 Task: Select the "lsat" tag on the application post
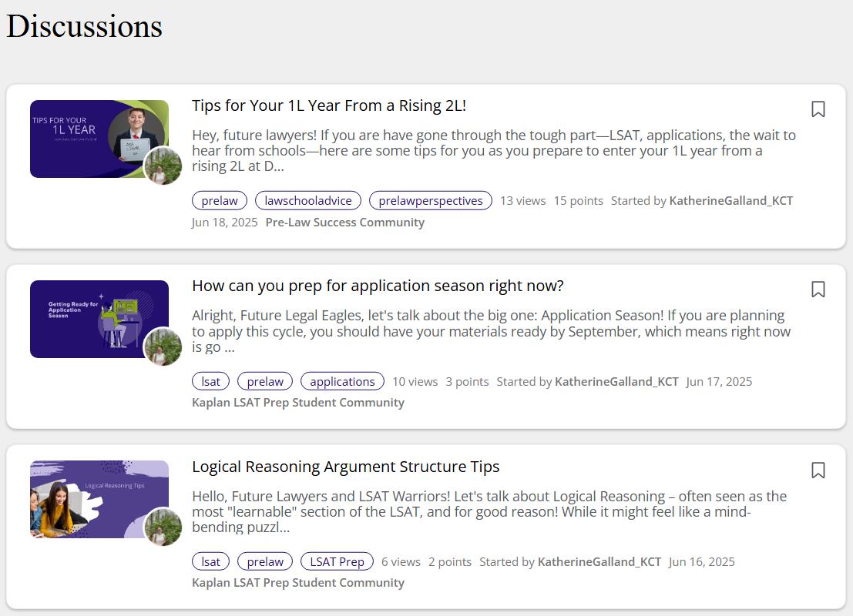coord(210,380)
